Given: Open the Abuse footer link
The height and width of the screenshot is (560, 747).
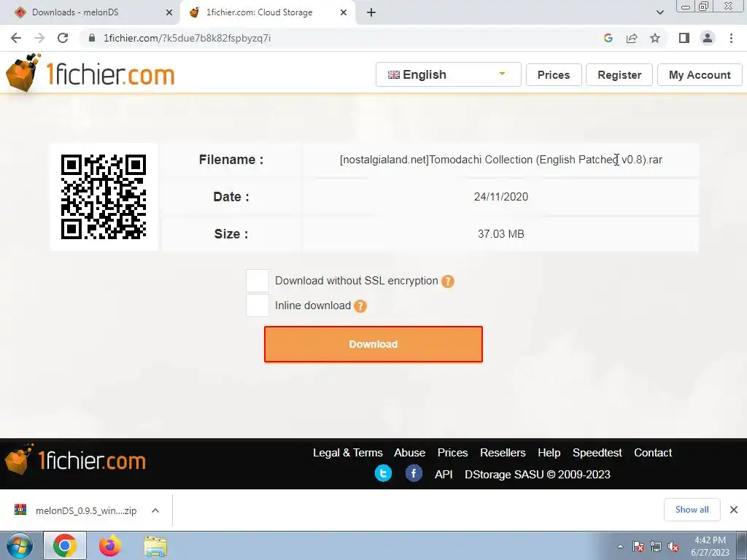Looking at the screenshot, I should coord(410,453).
